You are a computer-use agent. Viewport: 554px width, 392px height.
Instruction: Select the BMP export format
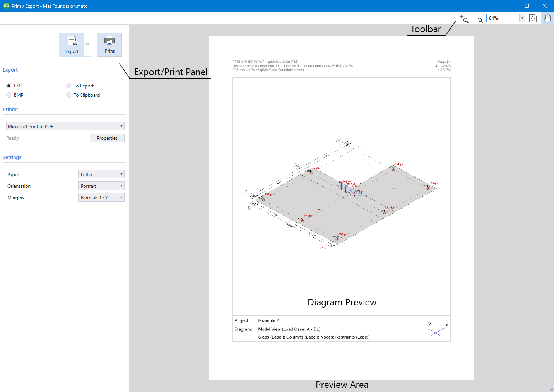pyautogui.click(x=9, y=95)
